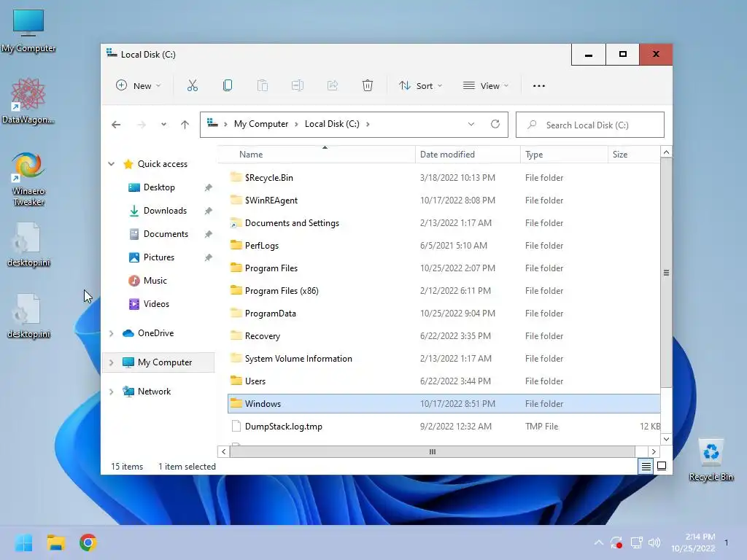747x560 pixels.
Task: Sort by the Size column header
Action: point(634,155)
